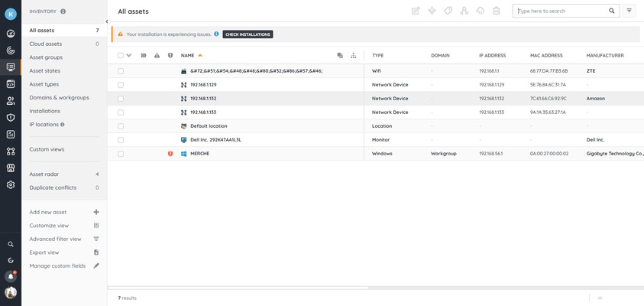Open the dashboard gauge icon in the left rail
The image size is (644, 306).
[11, 34]
